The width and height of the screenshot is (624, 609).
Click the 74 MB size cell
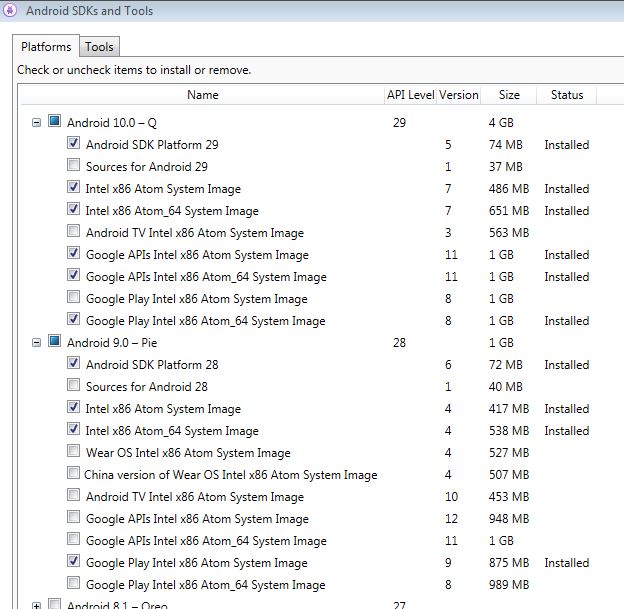(x=505, y=144)
